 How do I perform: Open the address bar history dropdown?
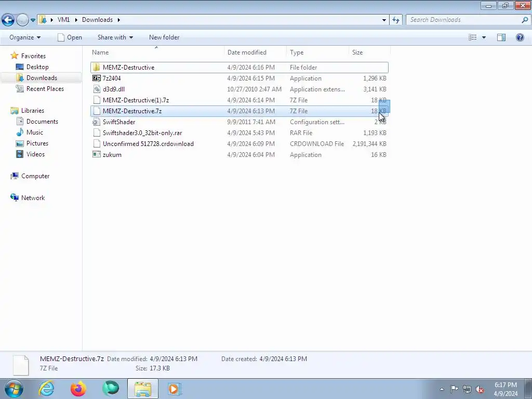[384, 20]
